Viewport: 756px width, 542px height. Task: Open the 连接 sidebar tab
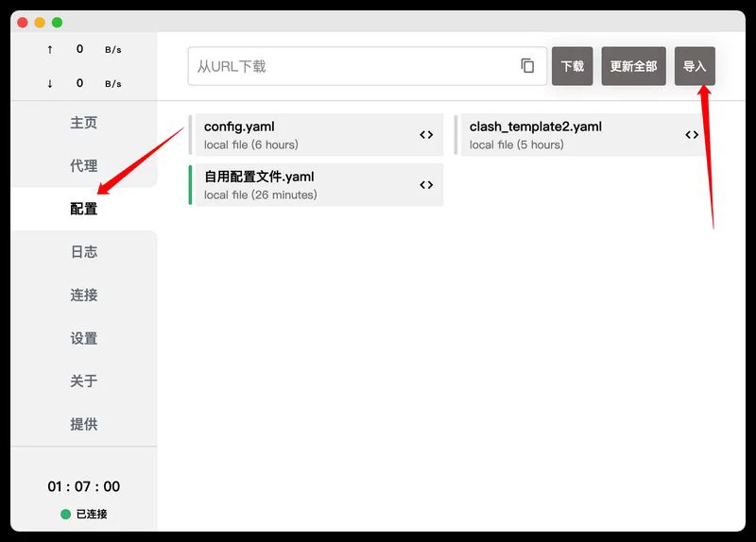[x=84, y=295]
